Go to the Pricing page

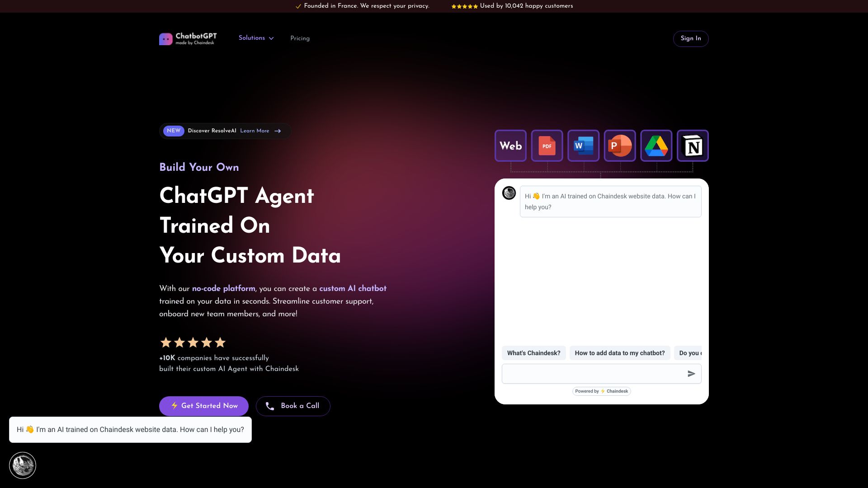point(300,38)
